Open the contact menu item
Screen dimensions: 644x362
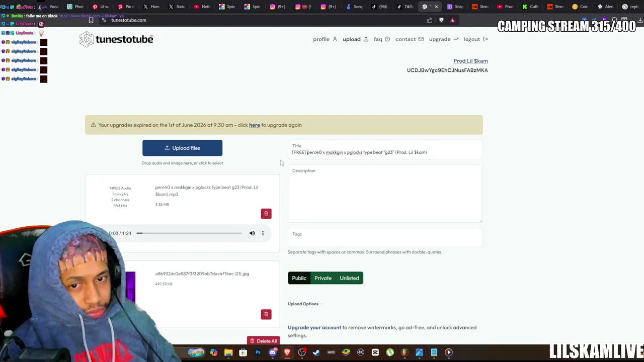tap(410, 39)
